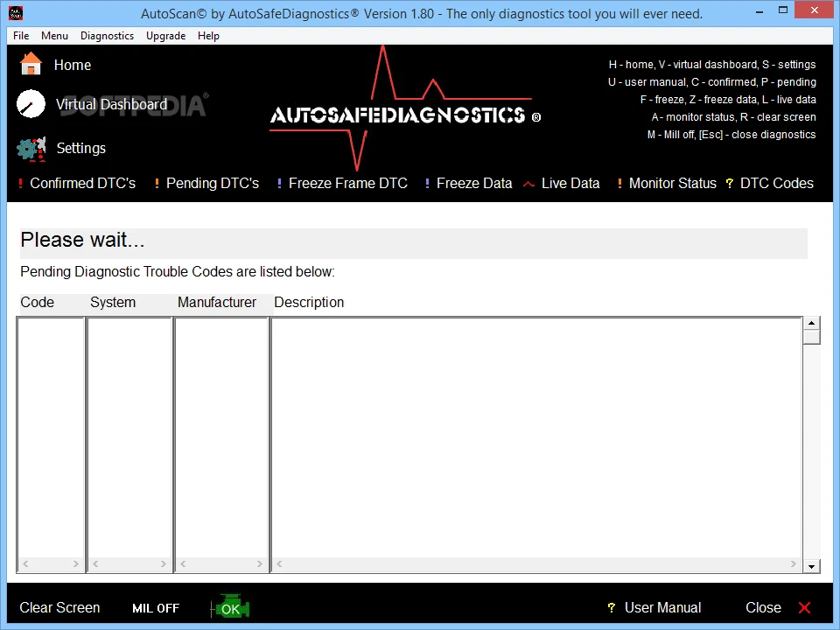Click the red X close icon
Screen dimensions: 840x630
point(804,607)
